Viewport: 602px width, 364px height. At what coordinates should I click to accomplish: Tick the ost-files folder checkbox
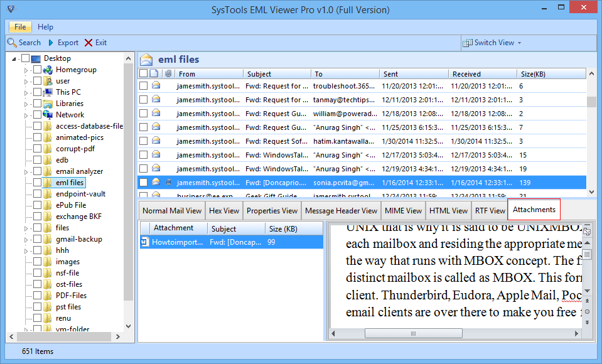[37, 284]
